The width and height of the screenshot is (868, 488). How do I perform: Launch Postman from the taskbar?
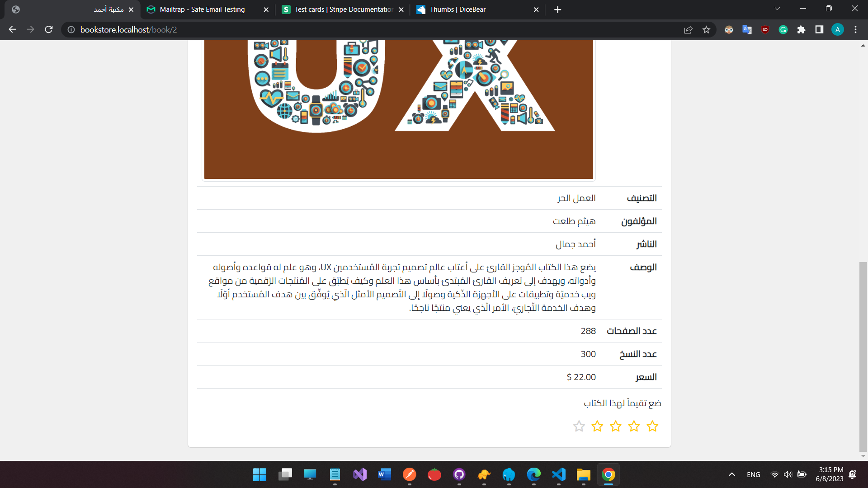coord(410,474)
